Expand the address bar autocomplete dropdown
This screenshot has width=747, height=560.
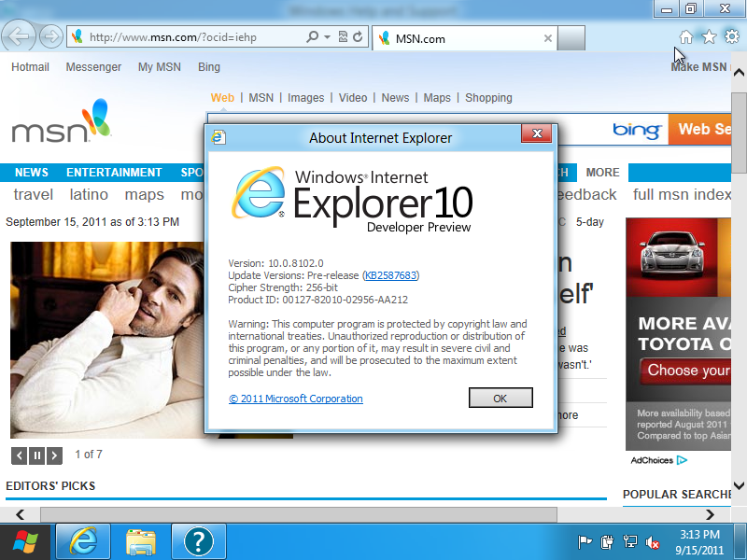click(327, 37)
